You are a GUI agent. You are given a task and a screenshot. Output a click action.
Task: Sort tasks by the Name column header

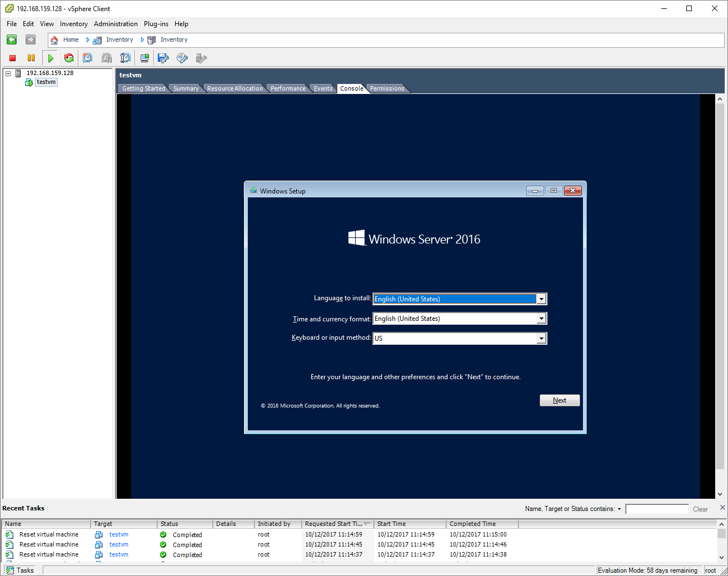[x=46, y=524]
